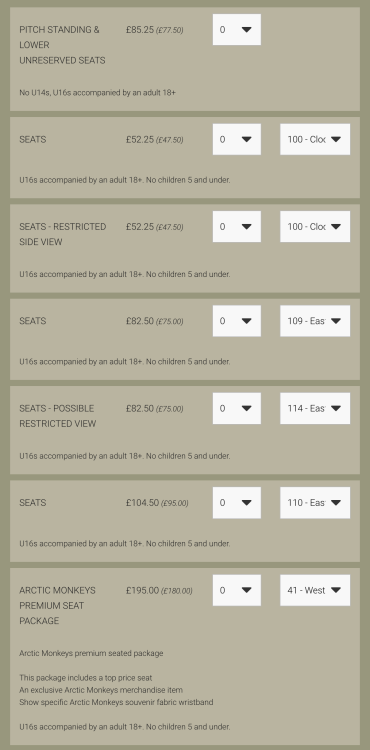The image size is (370, 750).
Task: Open quantity selector for plain £52.25 SEATS
Action: pyautogui.click(x=237, y=139)
